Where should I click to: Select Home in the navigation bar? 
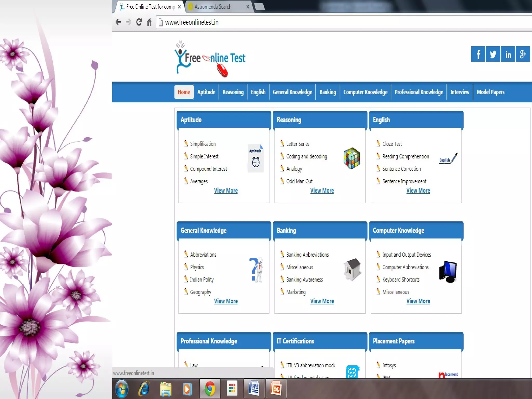click(x=184, y=92)
